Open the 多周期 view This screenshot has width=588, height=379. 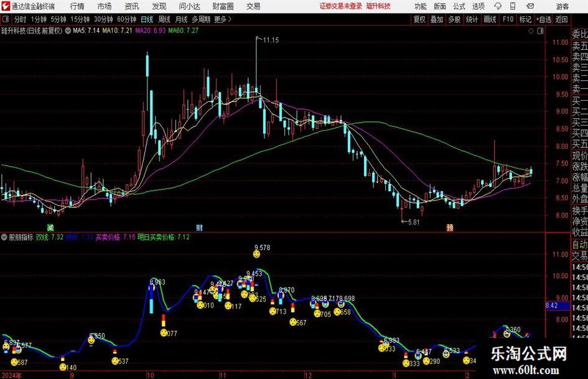(201, 19)
